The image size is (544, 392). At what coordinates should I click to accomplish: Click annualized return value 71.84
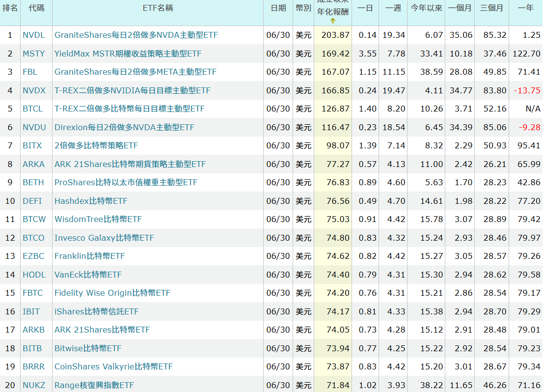click(x=338, y=385)
